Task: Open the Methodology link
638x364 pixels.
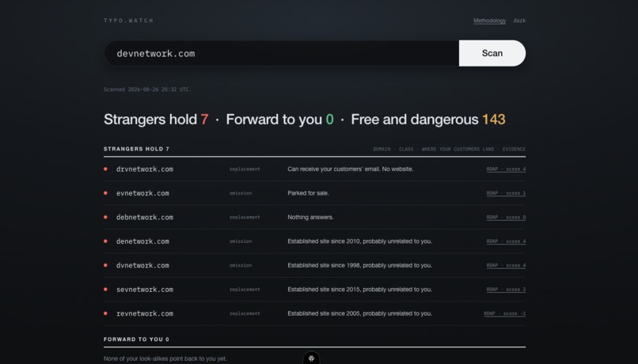Action: click(489, 21)
